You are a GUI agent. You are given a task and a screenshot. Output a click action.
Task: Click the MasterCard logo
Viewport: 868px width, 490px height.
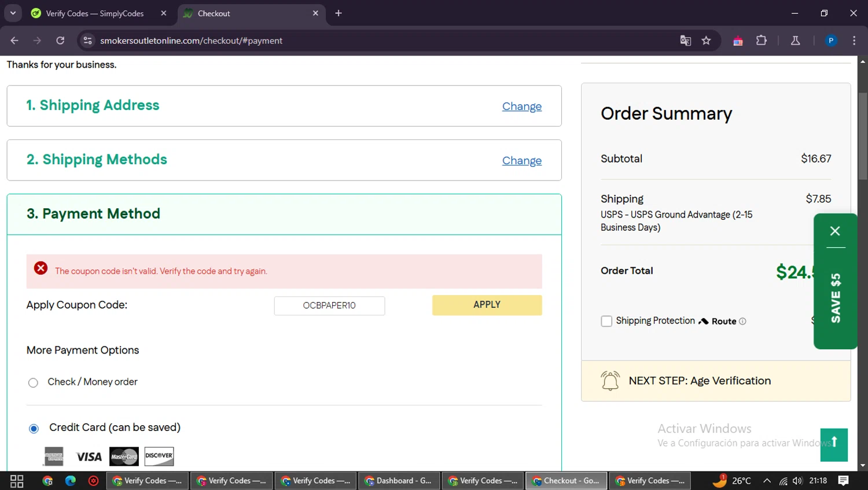[124, 456]
